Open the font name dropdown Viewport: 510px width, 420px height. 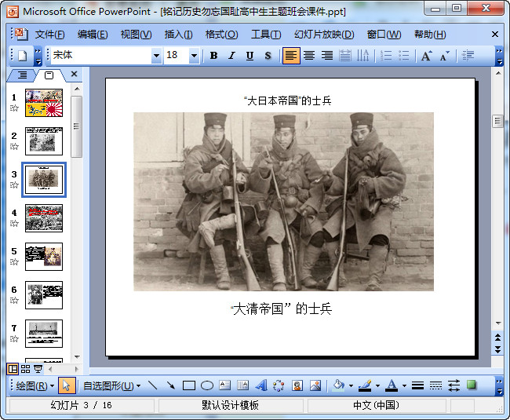click(x=156, y=56)
